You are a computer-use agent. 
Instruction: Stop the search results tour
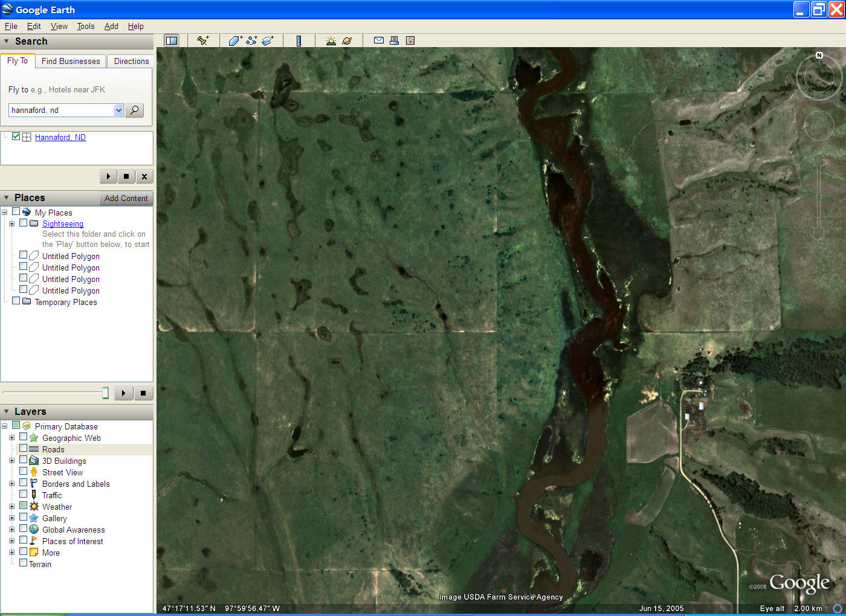(x=126, y=176)
